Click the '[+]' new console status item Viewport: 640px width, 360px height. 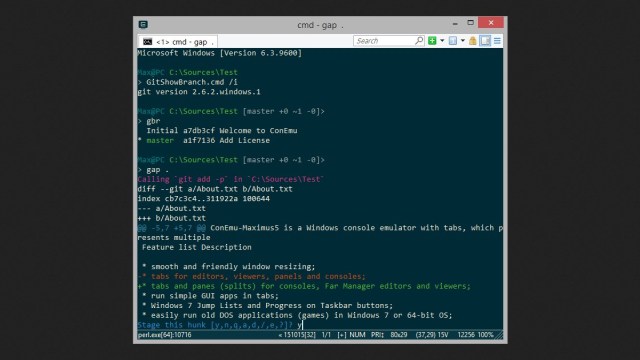[342, 335]
